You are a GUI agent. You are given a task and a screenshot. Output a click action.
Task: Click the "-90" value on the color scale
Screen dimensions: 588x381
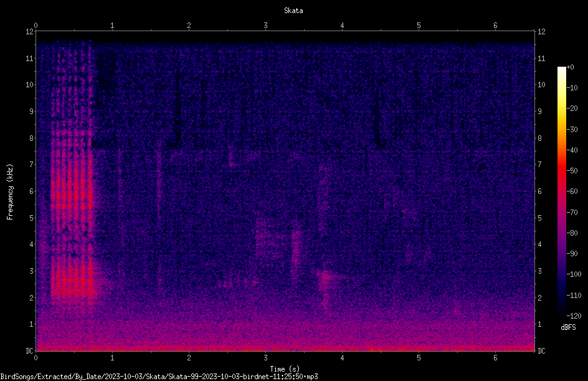pyautogui.click(x=572, y=254)
